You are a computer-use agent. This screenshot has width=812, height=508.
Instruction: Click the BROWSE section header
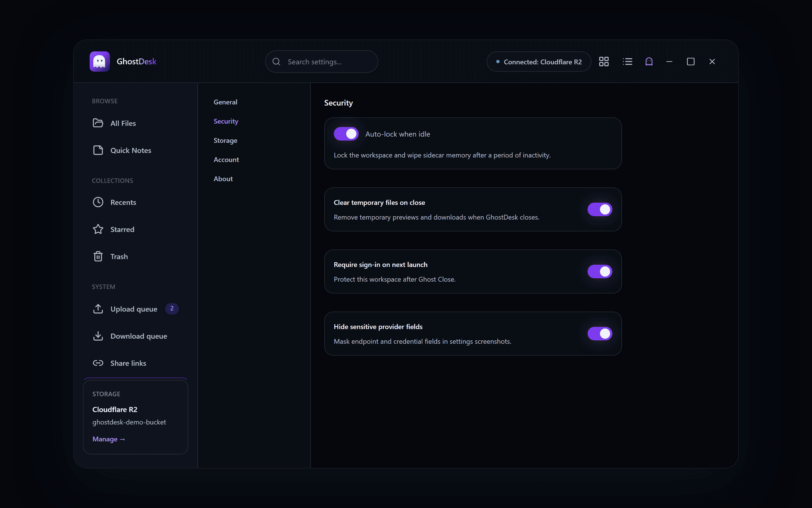[x=105, y=101]
